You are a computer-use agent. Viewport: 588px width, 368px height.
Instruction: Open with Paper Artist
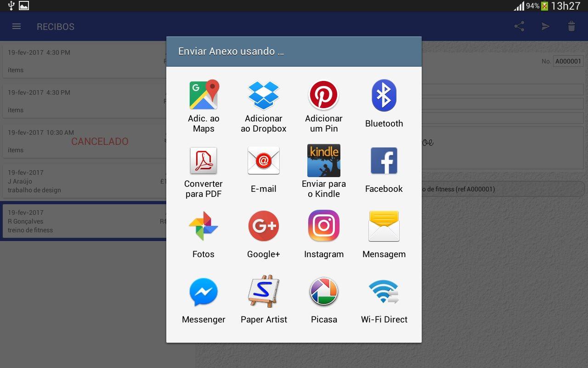click(264, 291)
